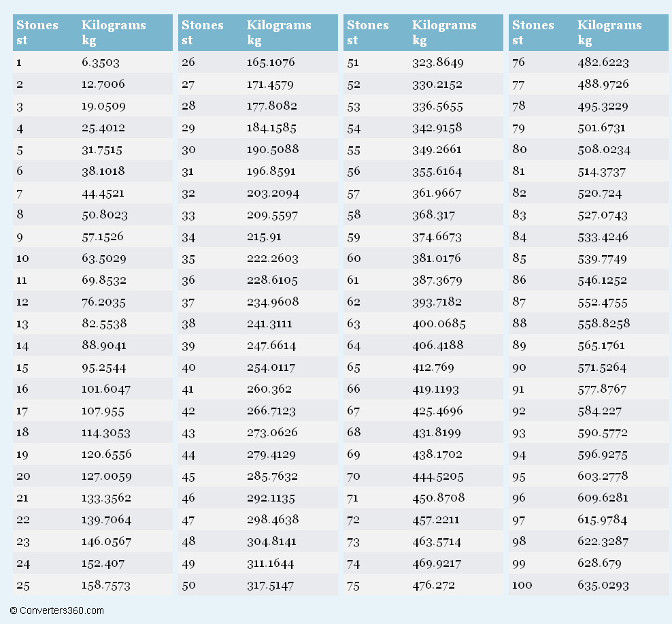Select the 75 stones cell
The height and width of the screenshot is (624, 672).
tap(354, 585)
